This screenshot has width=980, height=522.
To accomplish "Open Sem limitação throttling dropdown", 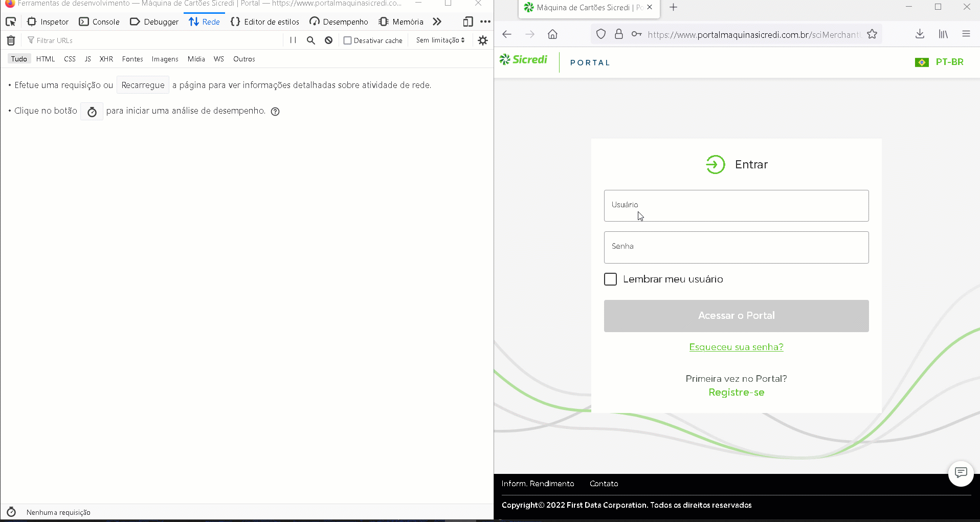I will [x=440, y=40].
